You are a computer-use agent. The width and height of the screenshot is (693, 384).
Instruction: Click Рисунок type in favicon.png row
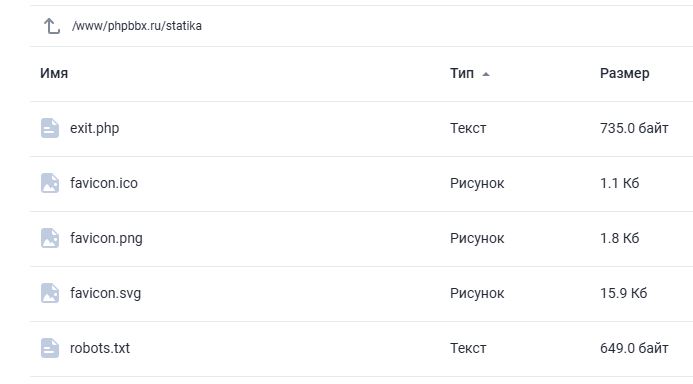[477, 238]
